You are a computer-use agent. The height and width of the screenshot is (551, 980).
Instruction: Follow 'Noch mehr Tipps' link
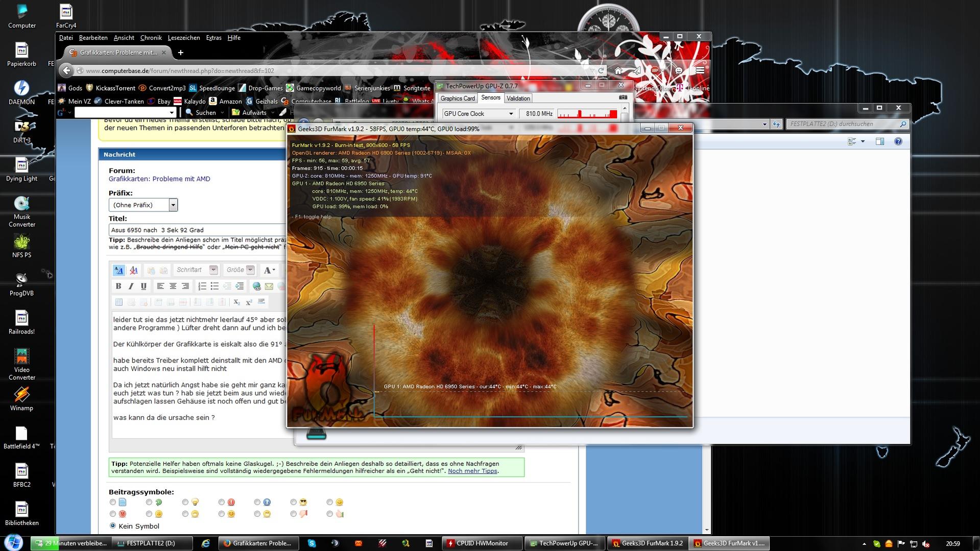[x=472, y=471]
